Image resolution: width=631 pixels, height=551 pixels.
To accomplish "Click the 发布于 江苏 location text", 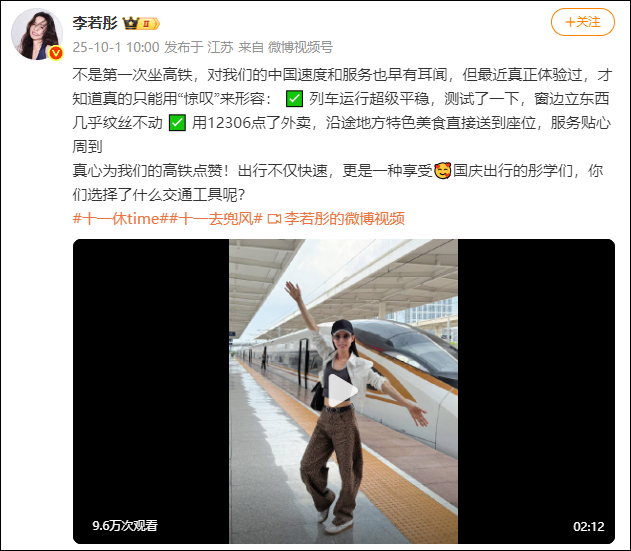I will pos(199,47).
